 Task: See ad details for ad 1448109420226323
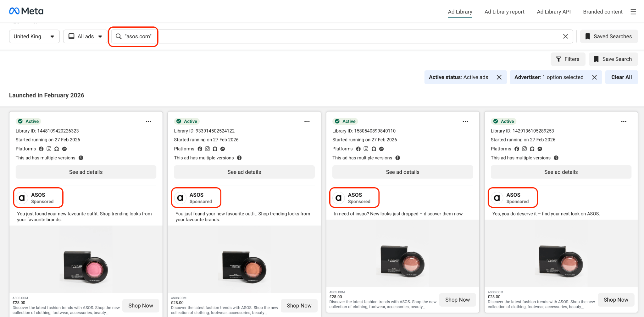[86, 172]
